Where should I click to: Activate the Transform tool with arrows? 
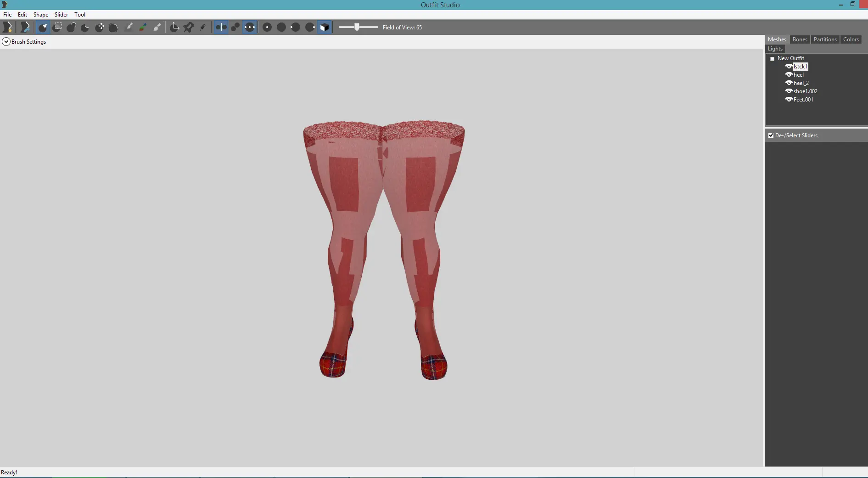(174, 27)
